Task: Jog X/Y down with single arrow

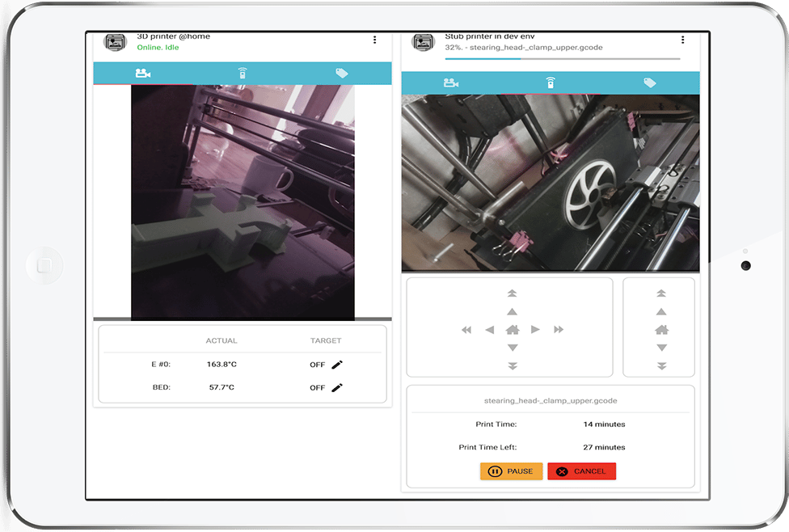Action: click(x=513, y=348)
